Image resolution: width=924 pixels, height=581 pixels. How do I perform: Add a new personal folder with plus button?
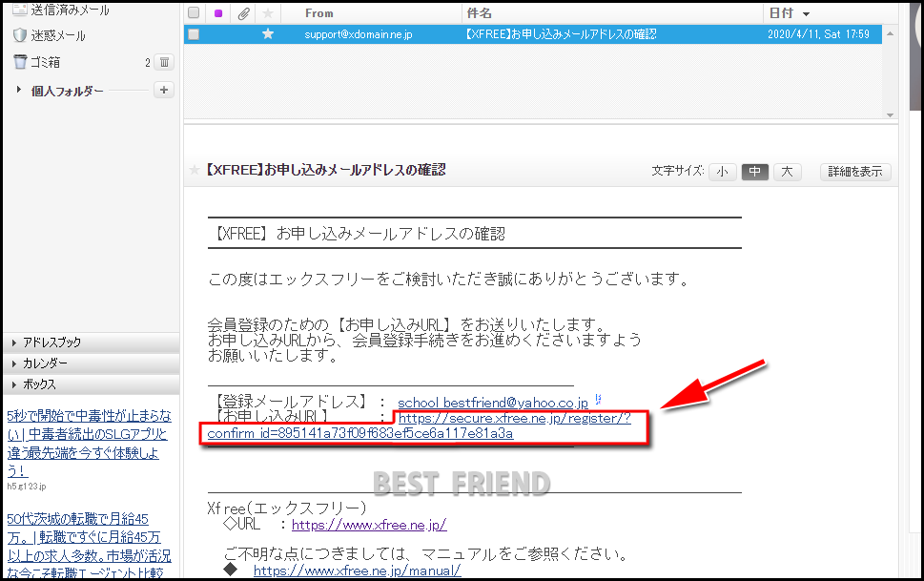pos(164,90)
